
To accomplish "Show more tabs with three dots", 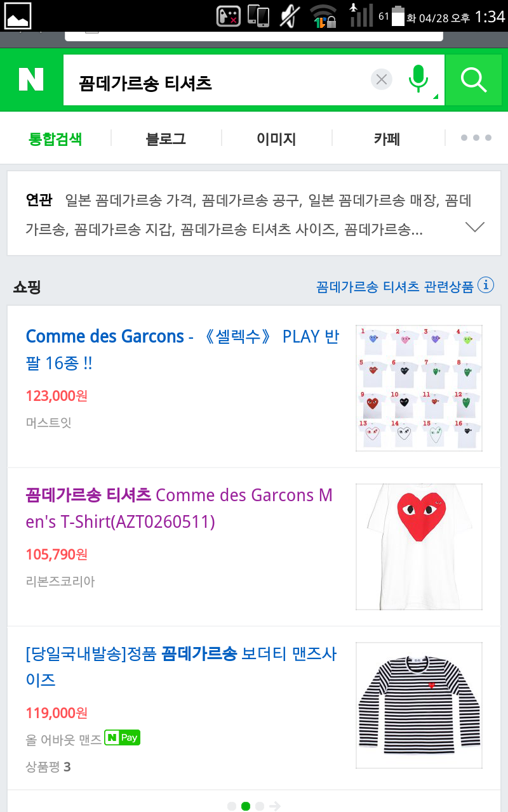I will (476, 138).
